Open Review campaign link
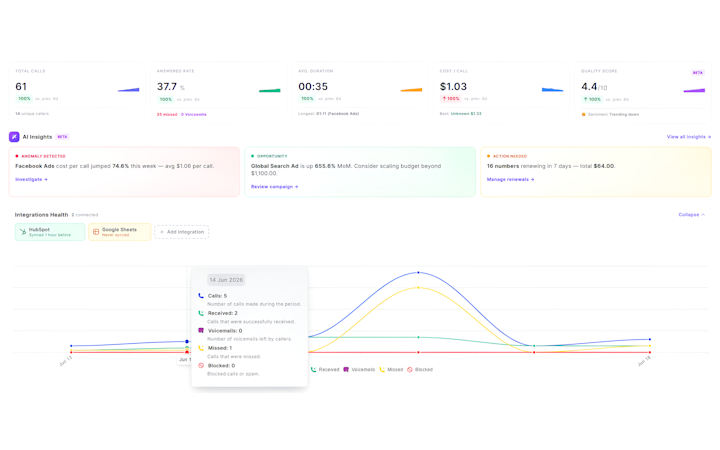Image resolution: width=720 pixels, height=450 pixels. click(x=275, y=187)
